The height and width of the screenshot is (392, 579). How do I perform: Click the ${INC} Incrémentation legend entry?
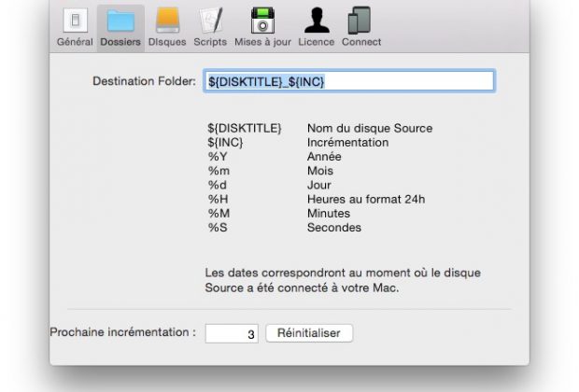pyautogui.click(x=298, y=143)
